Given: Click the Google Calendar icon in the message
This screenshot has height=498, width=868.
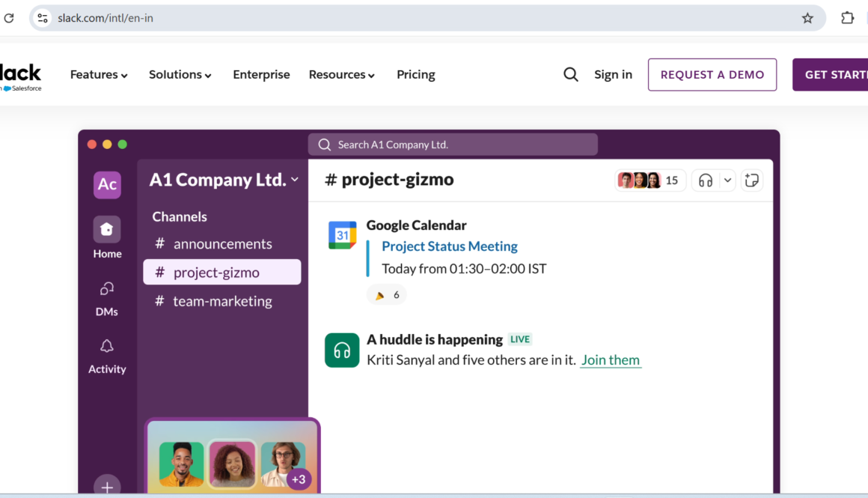Looking at the screenshot, I should point(342,234).
